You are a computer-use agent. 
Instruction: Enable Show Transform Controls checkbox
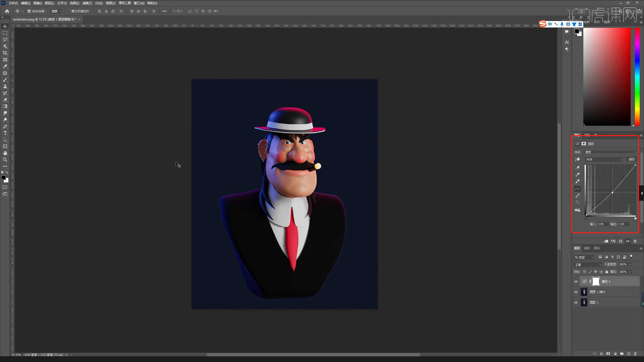pos(68,11)
